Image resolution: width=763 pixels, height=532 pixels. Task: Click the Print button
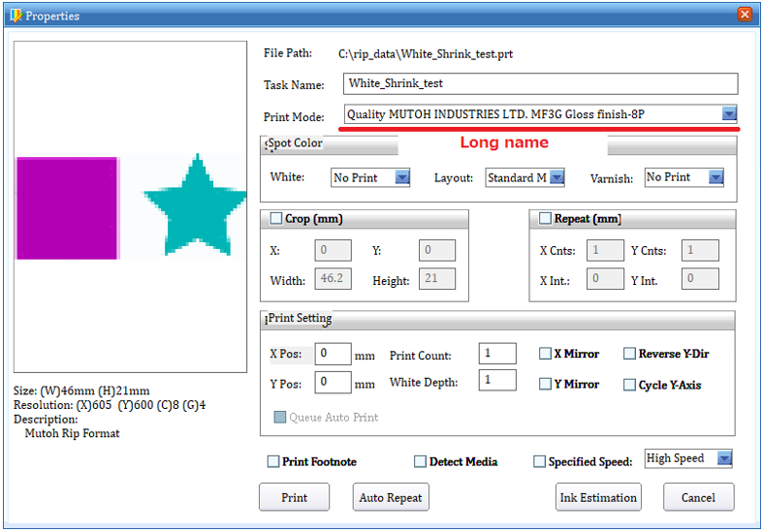click(x=294, y=497)
